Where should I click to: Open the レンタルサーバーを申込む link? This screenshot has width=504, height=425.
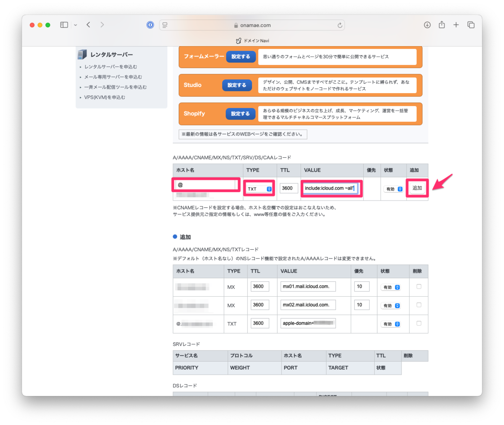(110, 67)
